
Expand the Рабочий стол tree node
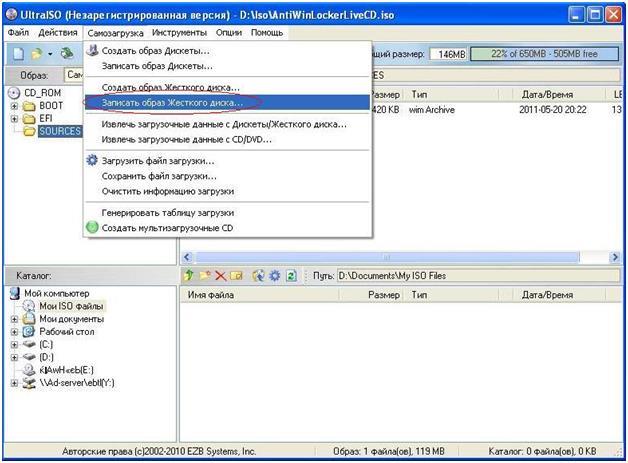click(x=14, y=332)
